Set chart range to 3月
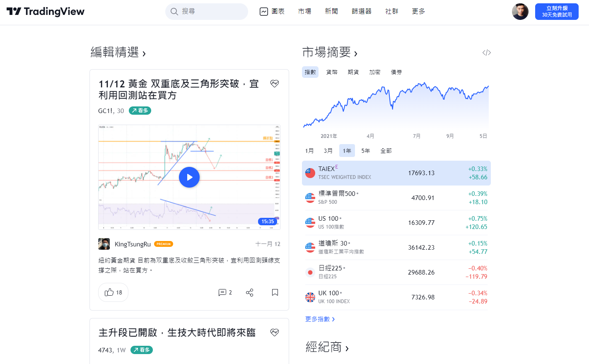This screenshot has height=364, width=589. tap(328, 151)
